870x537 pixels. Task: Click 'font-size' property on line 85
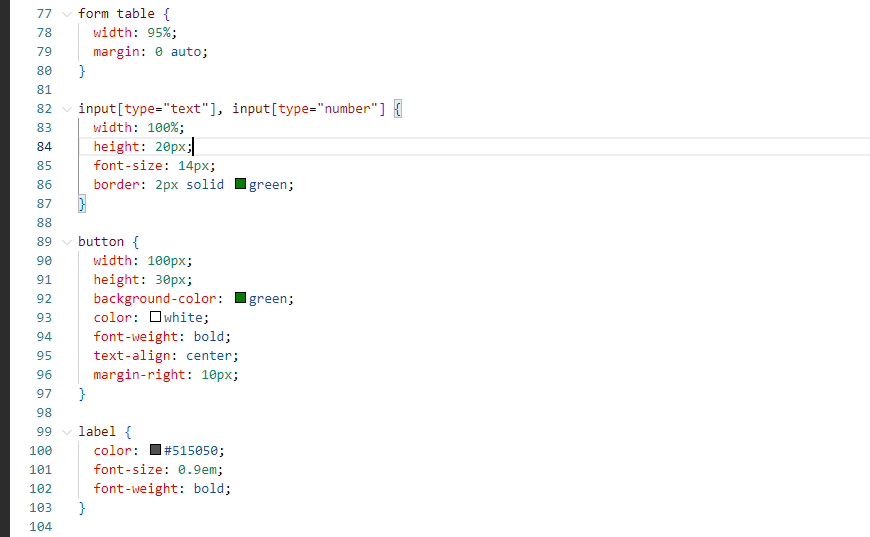pos(128,166)
